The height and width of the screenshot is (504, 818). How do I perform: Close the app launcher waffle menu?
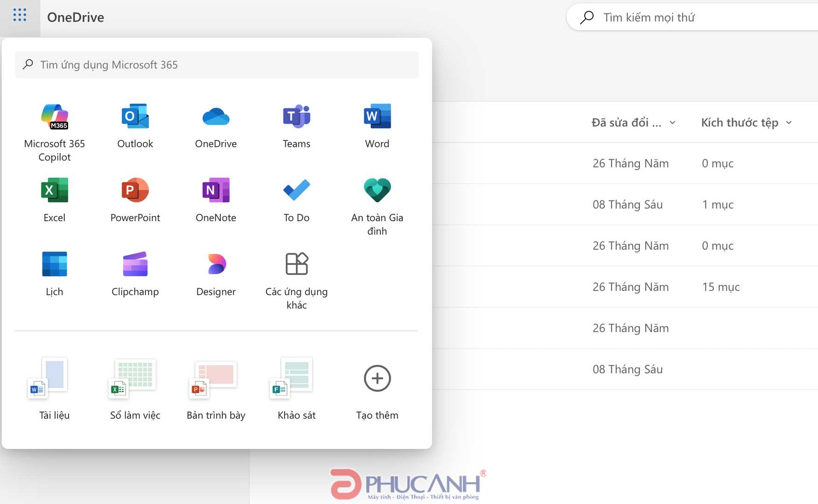coord(20,15)
